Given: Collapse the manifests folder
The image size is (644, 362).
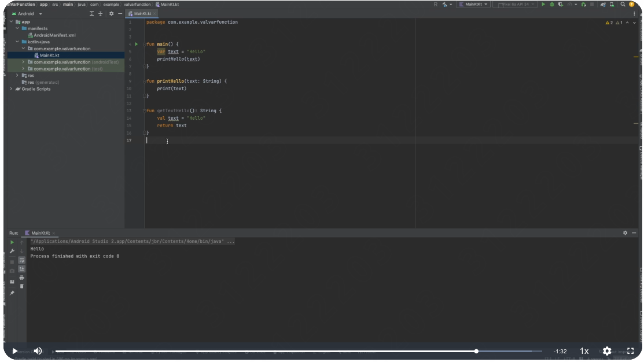Looking at the screenshot, I should [x=17, y=28].
